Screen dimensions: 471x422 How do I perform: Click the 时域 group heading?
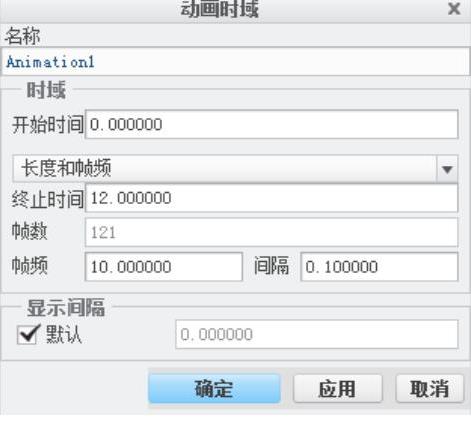46,90
